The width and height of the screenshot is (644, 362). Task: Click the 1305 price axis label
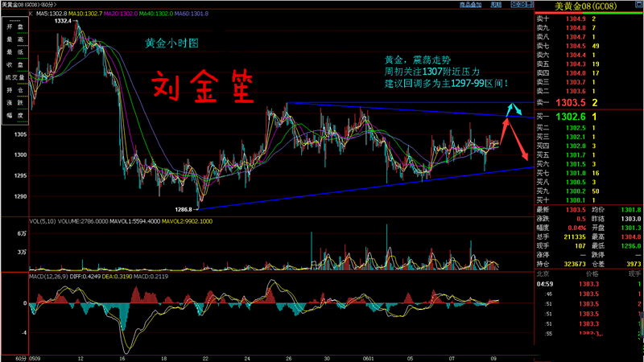click(20, 134)
